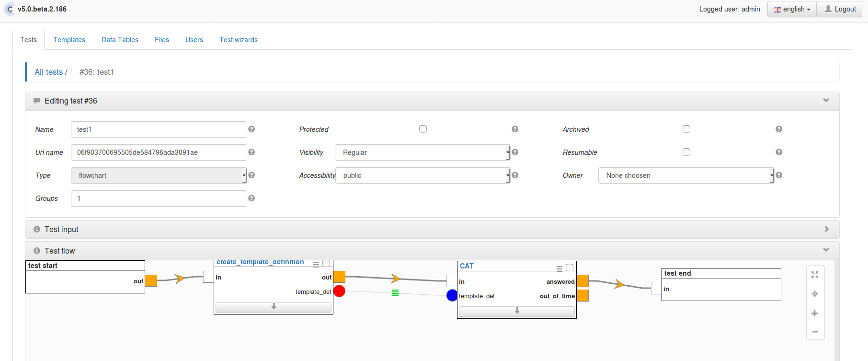Click the application logo icon

[10, 9]
